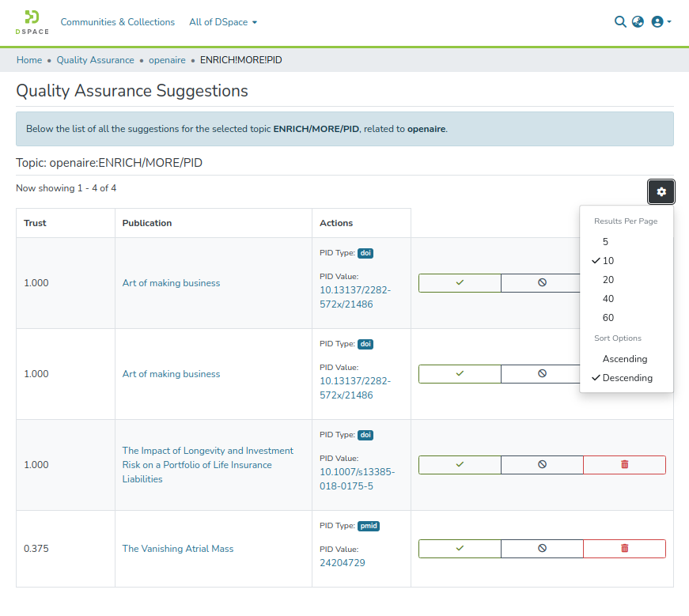Open the user profile menu
Viewport: 689px width, 616px height.
click(661, 22)
